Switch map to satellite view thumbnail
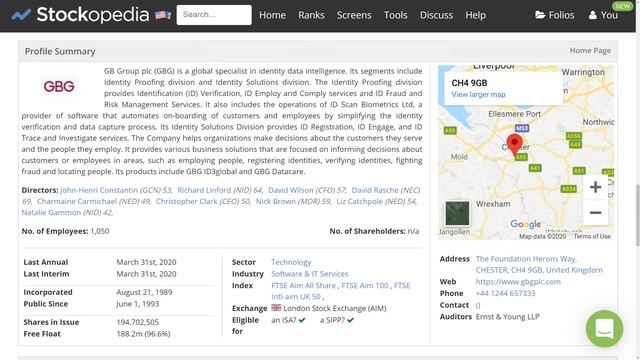The image size is (640, 360). point(457,213)
